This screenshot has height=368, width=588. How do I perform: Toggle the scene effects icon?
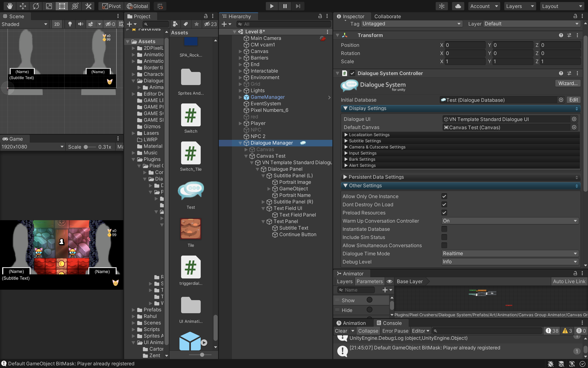(x=91, y=24)
